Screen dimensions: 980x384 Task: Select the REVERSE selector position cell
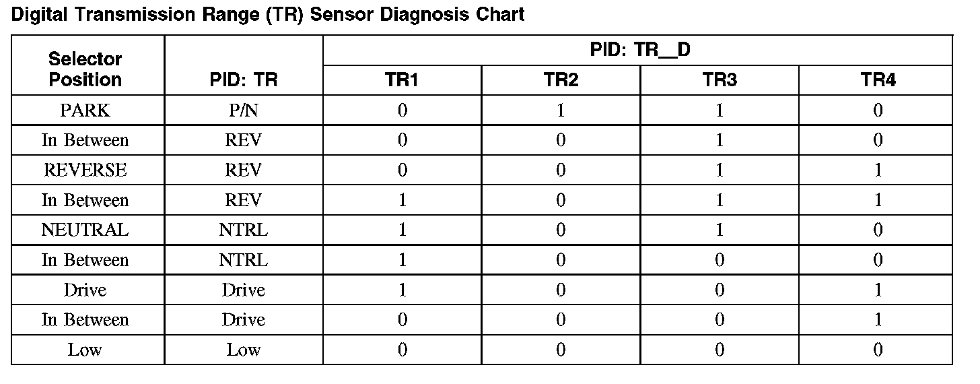(85, 170)
